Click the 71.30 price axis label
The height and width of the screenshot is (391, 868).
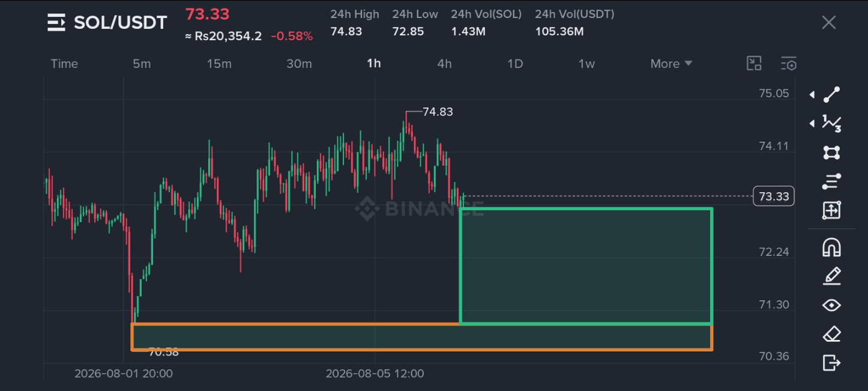774,305
